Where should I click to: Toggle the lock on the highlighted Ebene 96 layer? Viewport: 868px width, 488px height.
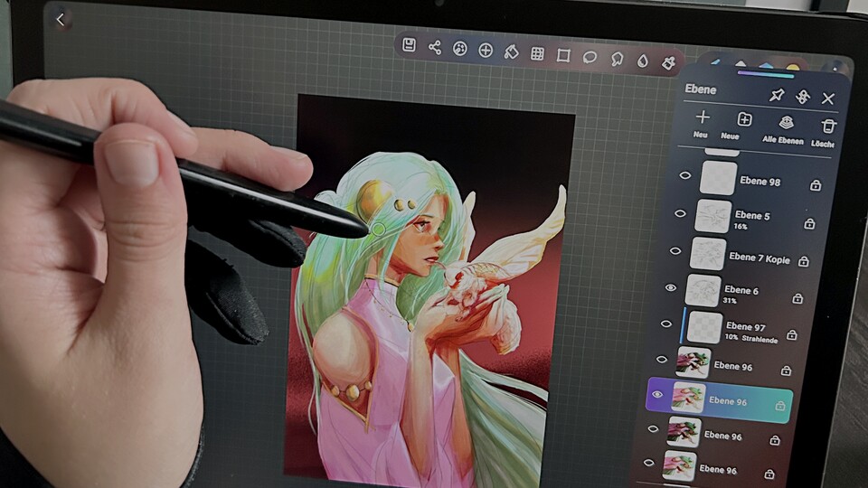pos(780,406)
